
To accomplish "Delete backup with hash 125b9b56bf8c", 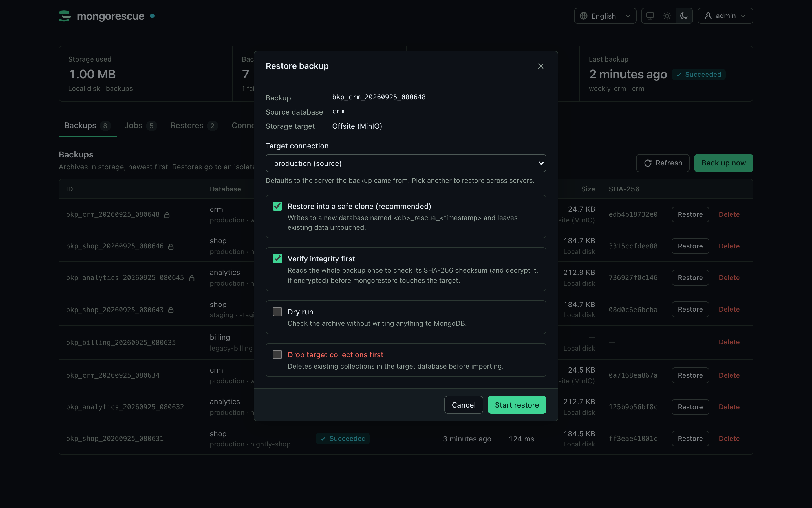I will coord(729,407).
